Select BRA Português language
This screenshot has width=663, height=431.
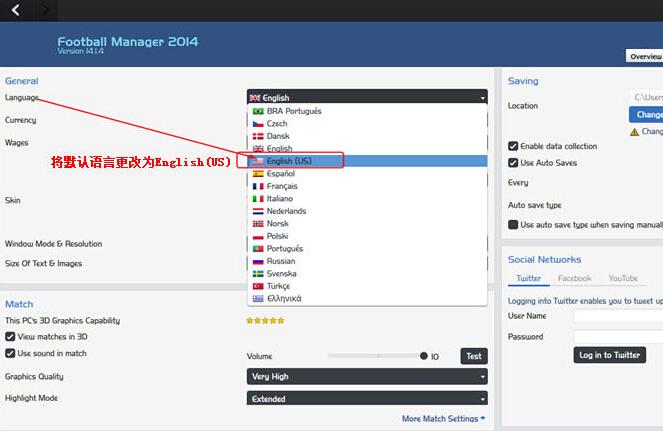367,111
